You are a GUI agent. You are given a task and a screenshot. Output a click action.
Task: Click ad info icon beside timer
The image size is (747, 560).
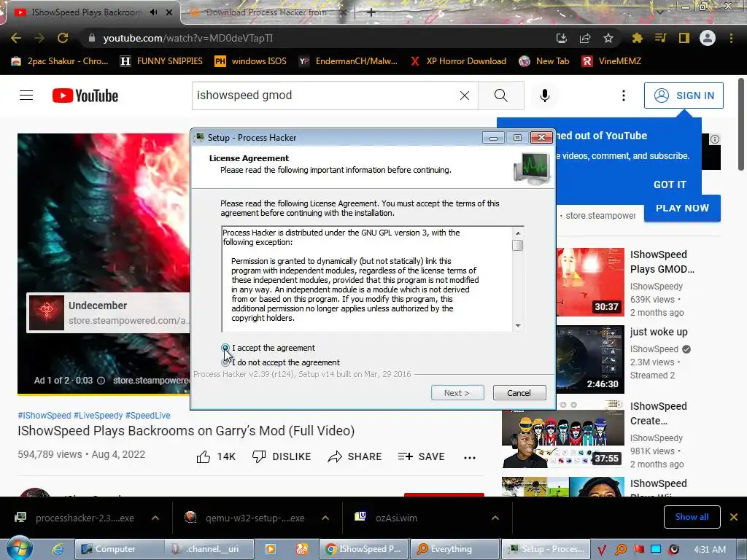tap(101, 381)
